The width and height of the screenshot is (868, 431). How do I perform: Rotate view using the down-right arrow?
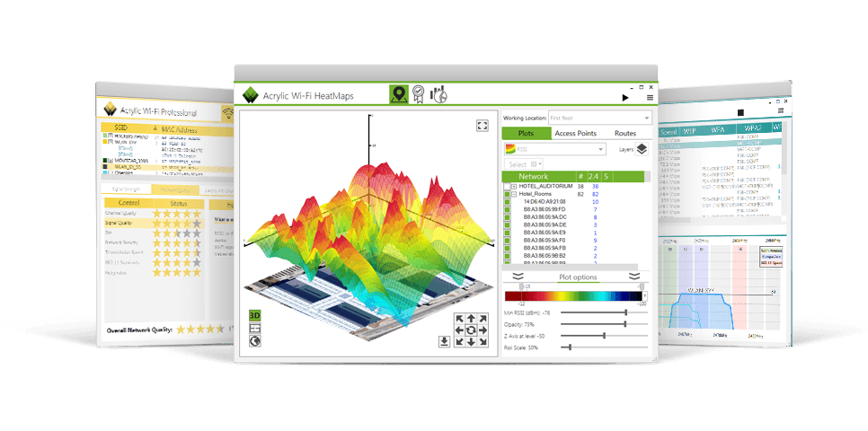coord(483,342)
